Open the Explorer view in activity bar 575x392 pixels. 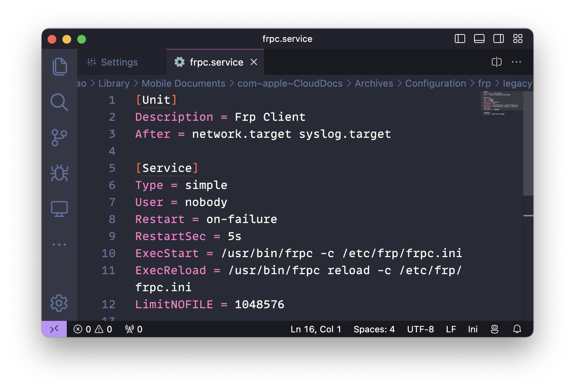59,67
